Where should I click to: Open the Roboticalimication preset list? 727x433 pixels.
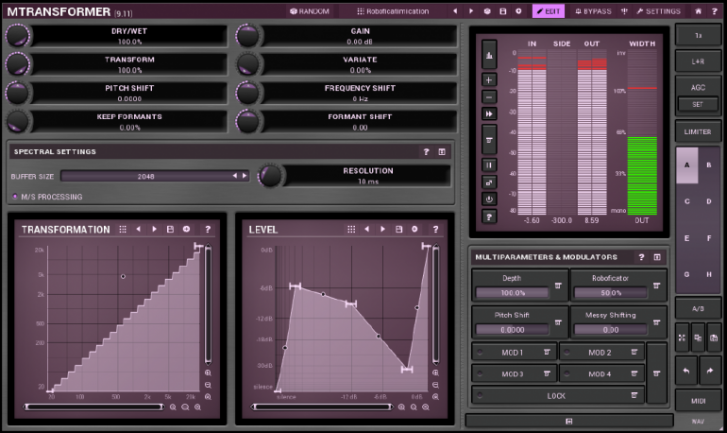tap(391, 11)
